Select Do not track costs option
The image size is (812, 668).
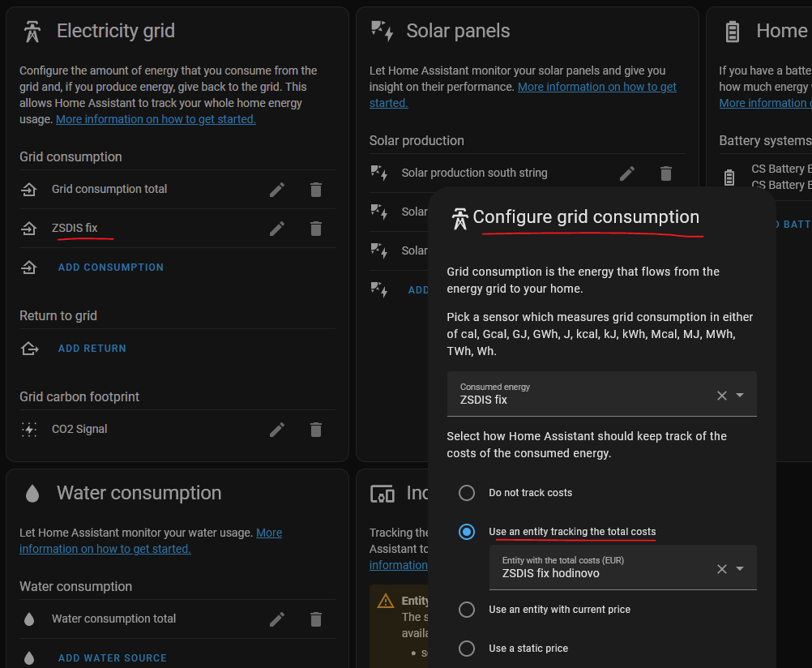point(467,493)
